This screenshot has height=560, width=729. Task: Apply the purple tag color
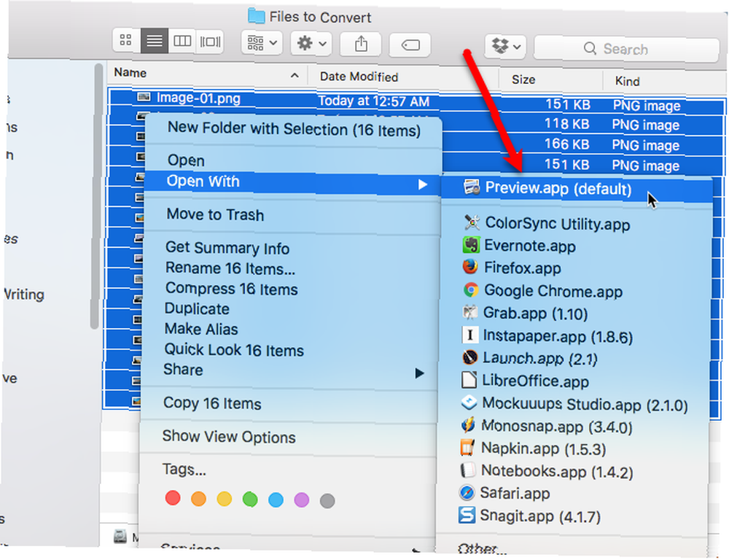click(x=302, y=500)
